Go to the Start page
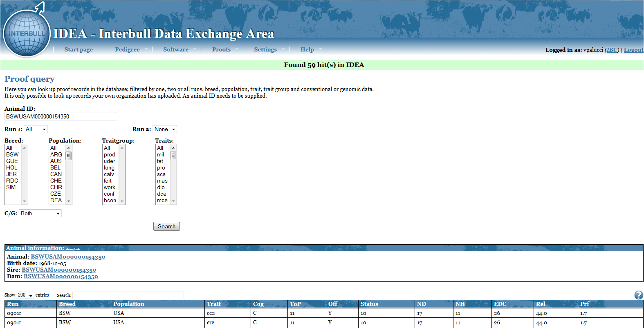Image resolution: width=644 pixels, height=328 pixels. click(79, 49)
